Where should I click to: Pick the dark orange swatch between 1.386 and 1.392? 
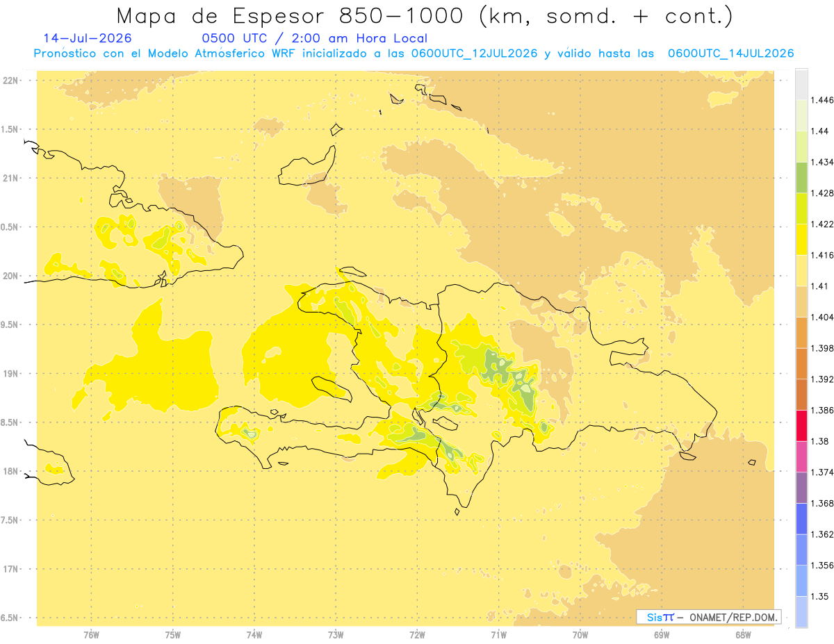(801, 395)
